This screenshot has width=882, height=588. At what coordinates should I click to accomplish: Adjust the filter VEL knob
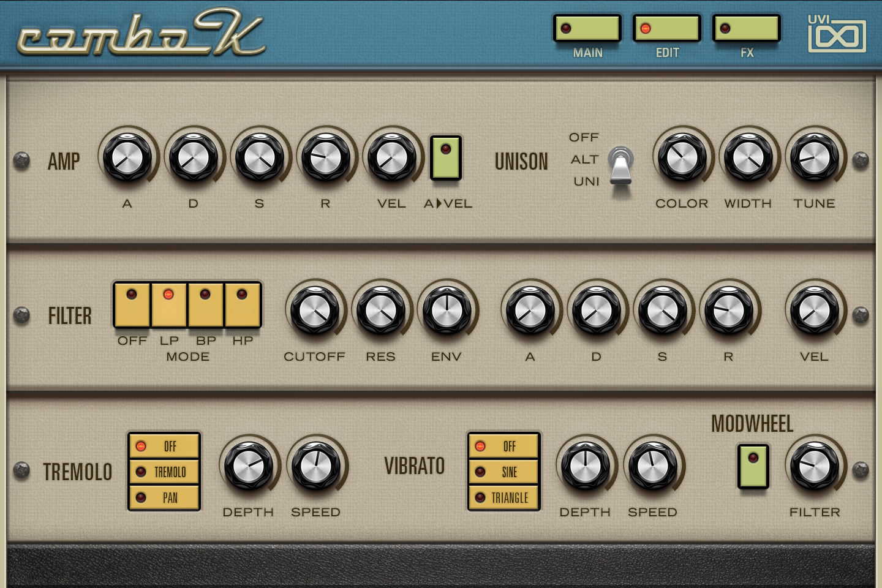tap(815, 311)
